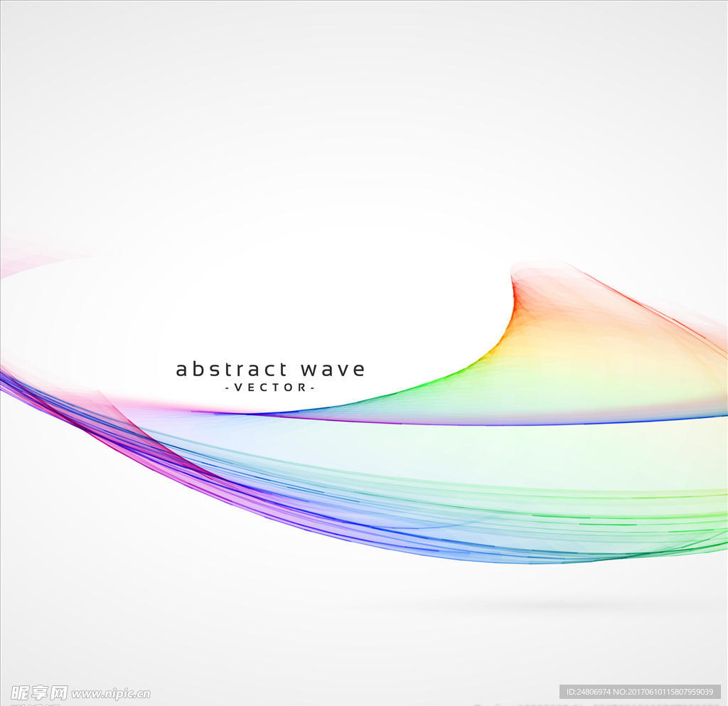This screenshot has width=728, height=706.
Task: Click the "-VECTOR-" subtitle text
Action: point(270,388)
